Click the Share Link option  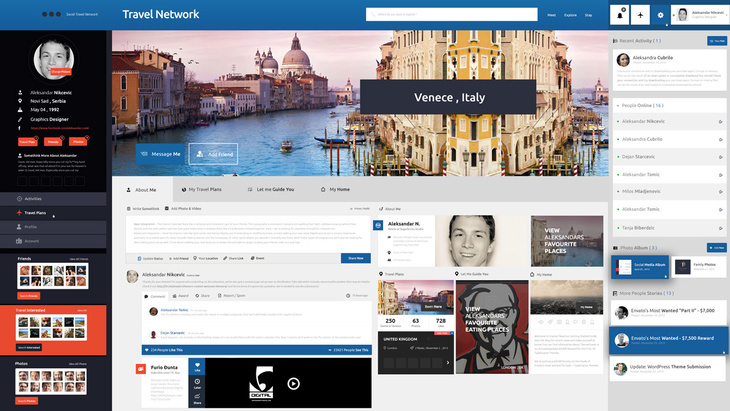click(233, 258)
